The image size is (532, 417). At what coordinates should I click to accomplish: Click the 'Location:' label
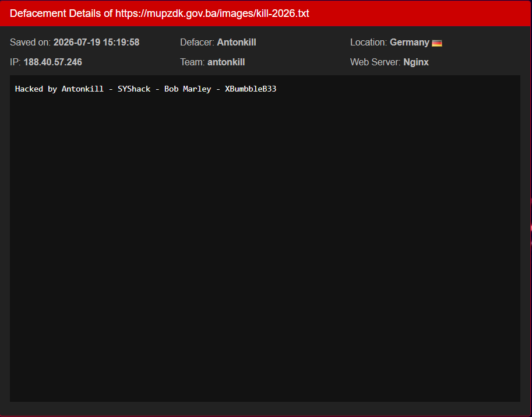coord(368,43)
